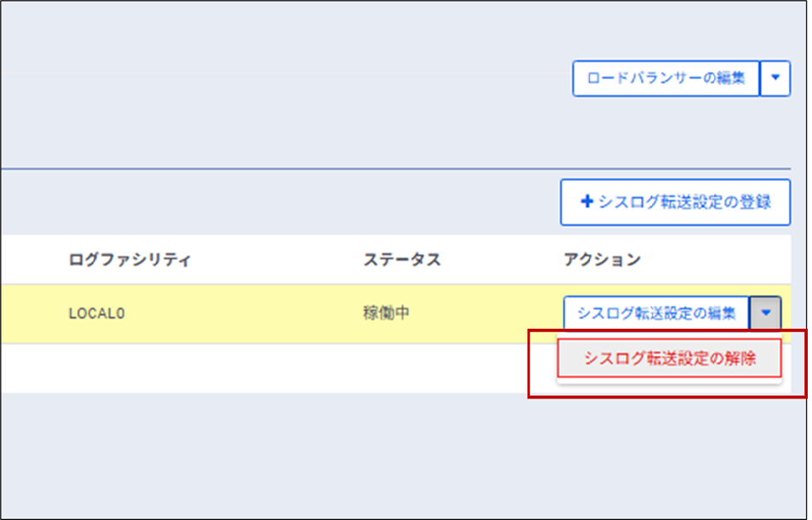Select シスログ転送設定の解除 from the dropdown menu
The width and height of the screenshot is (812, 520).
coord(669,359)
